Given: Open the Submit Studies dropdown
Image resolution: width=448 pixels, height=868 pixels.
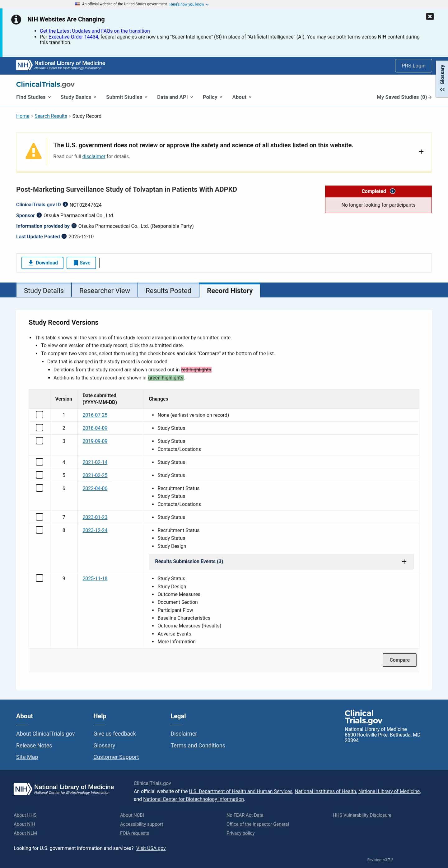Looking at the screenshot, I should click(127, 97).
